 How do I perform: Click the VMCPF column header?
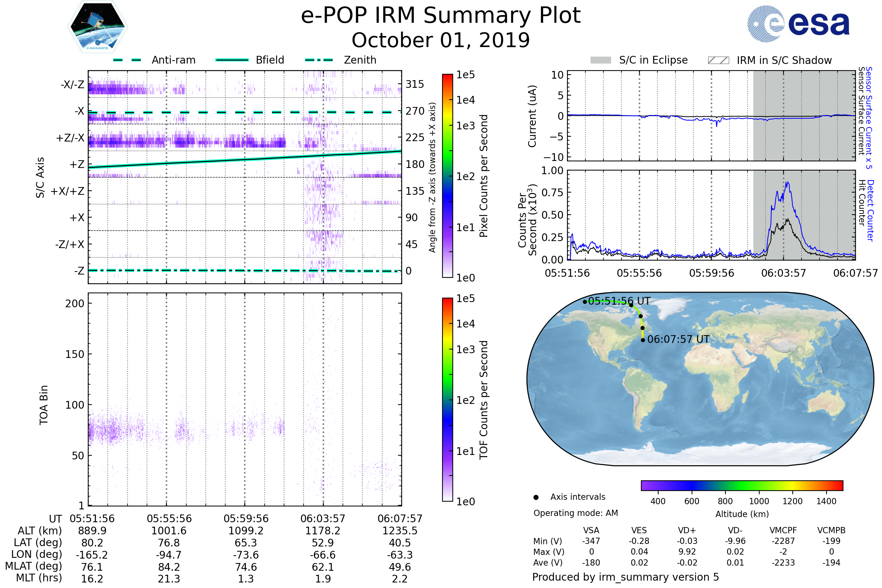click(x=783, y=530)
